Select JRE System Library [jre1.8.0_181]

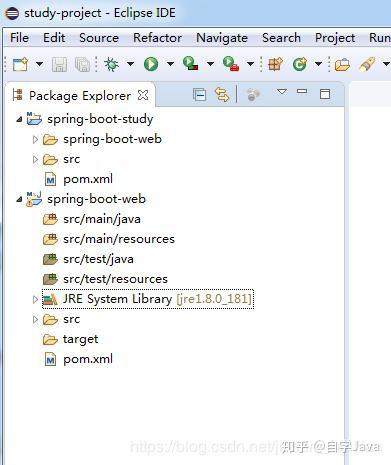[x=157, y=299]
